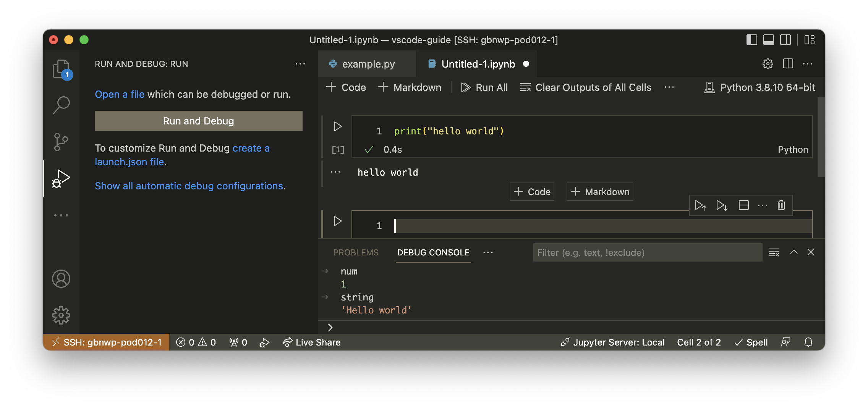Select the Run and Debug sidebar icon
This screenshot has height=407, width=868.
[61, 178]
